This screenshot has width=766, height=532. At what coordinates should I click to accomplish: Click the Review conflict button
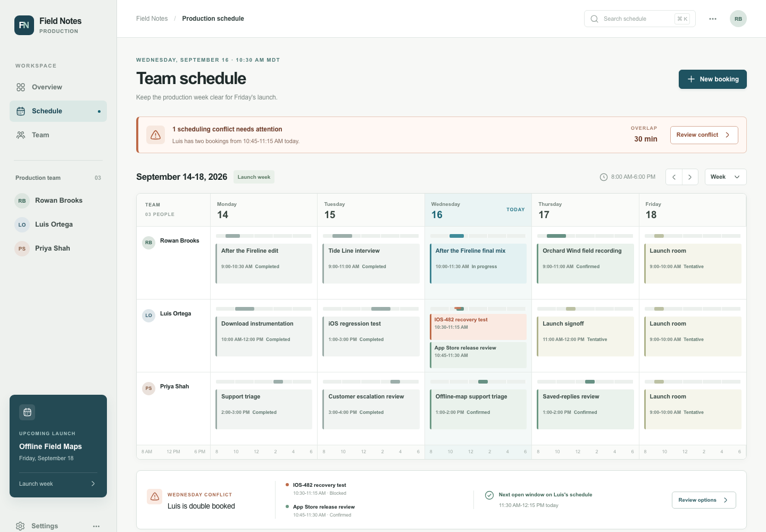tap(704, 135)
